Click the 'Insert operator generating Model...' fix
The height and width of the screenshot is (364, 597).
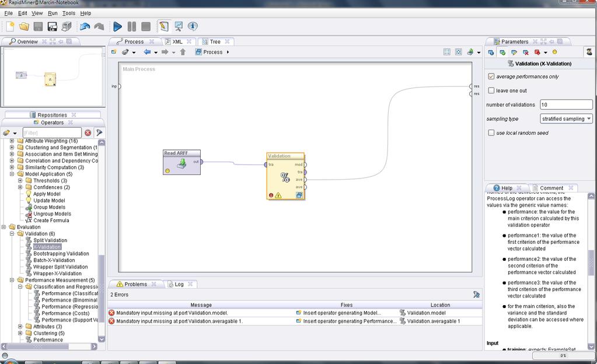[342, 313]
